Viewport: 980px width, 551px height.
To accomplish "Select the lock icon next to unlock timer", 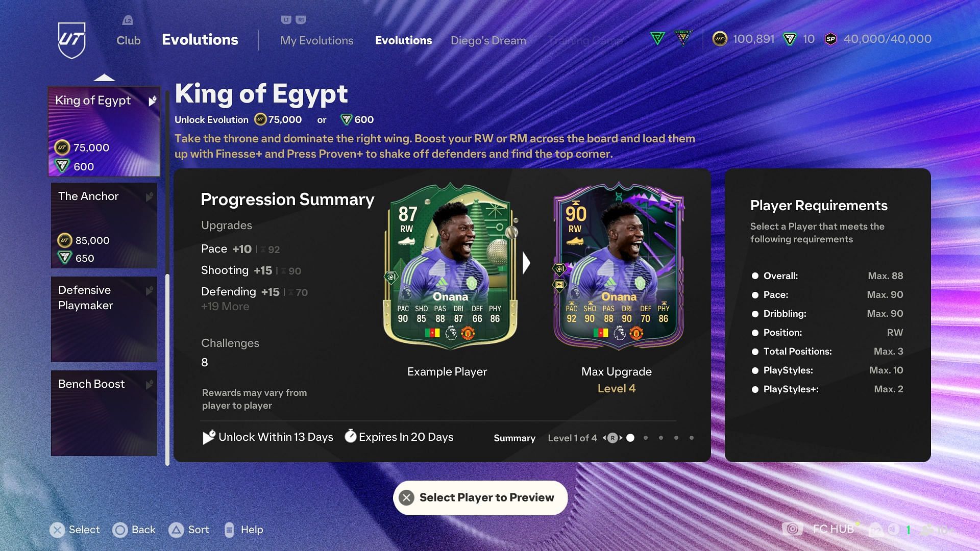I will coord(208,437).
